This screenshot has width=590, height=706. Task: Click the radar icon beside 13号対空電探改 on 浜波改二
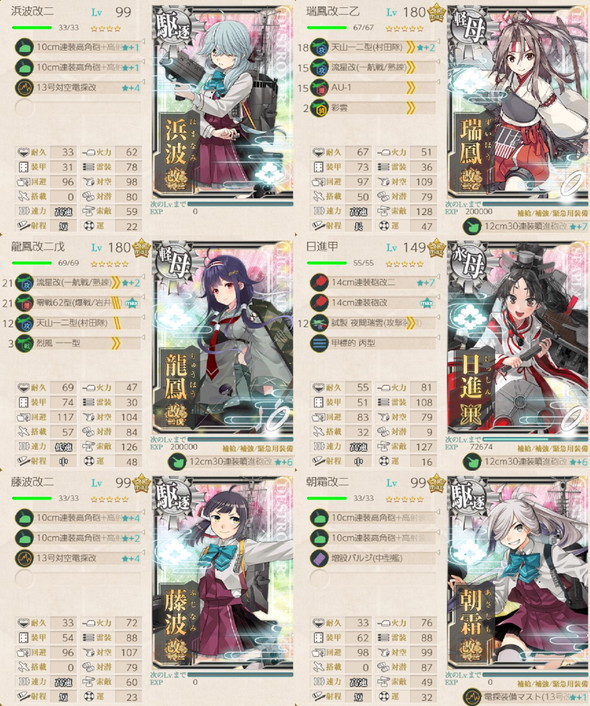(x=24, y=88)
